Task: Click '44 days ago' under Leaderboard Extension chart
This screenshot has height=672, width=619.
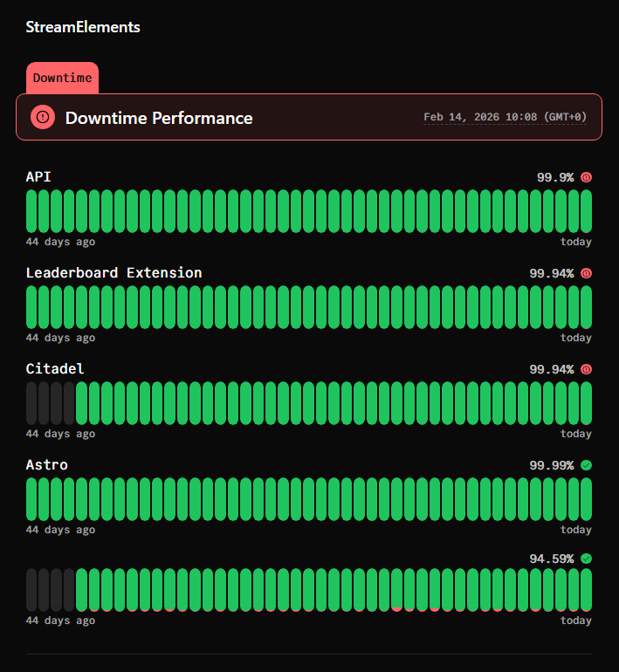Action: [60, 338]
